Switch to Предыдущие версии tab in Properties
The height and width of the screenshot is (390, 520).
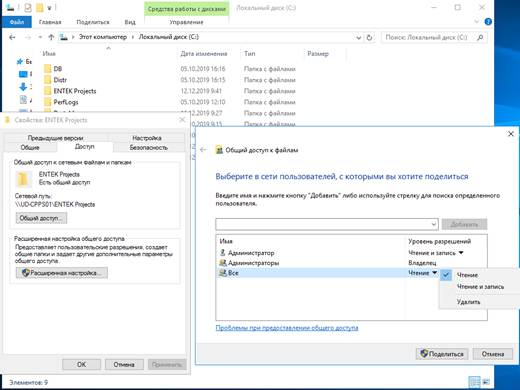tap(55, 138)
